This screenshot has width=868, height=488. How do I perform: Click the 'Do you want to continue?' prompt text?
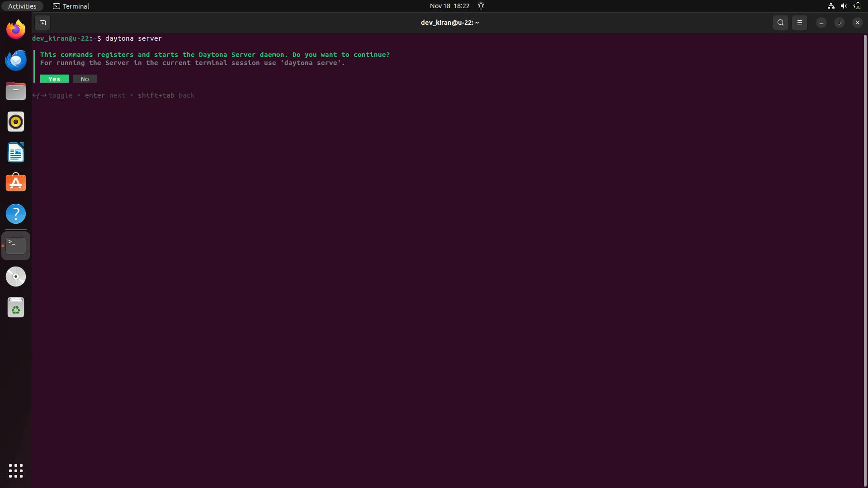[x=341, y=55]
